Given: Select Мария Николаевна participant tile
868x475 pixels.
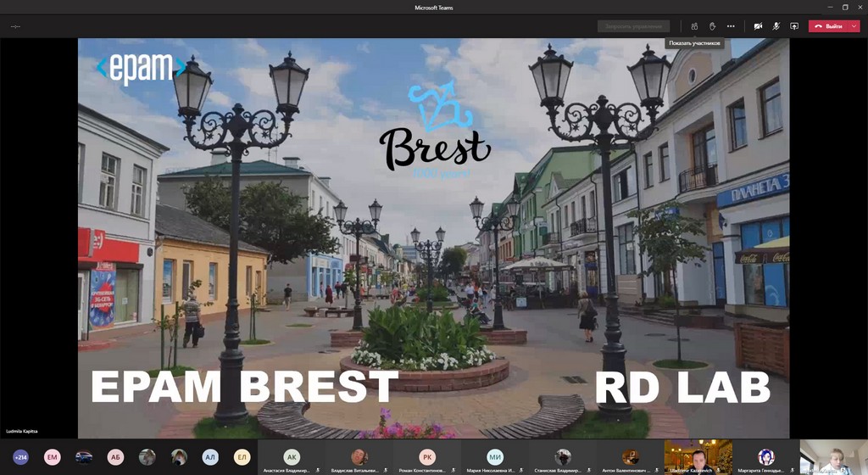Looking at the screenshot, I should (x=495, y=457).
